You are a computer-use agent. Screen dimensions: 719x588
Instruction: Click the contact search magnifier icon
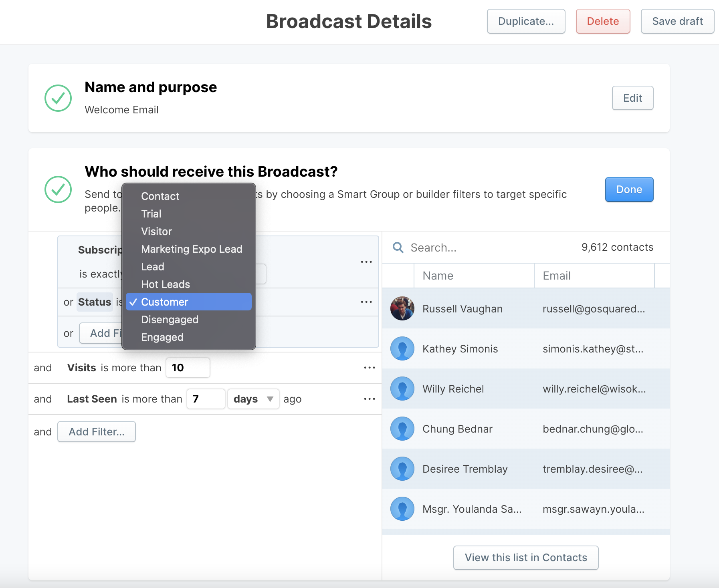[x=398, y=248]
